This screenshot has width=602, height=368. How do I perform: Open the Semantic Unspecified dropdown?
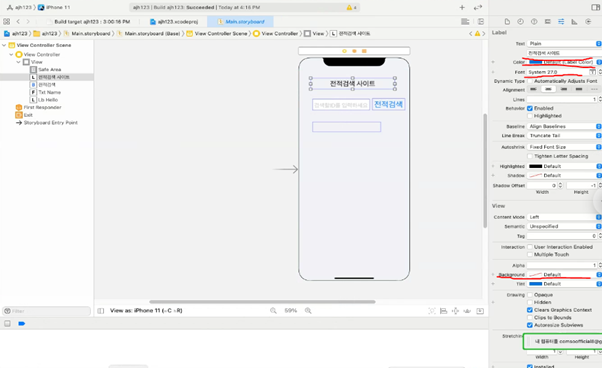coord(564,226)
